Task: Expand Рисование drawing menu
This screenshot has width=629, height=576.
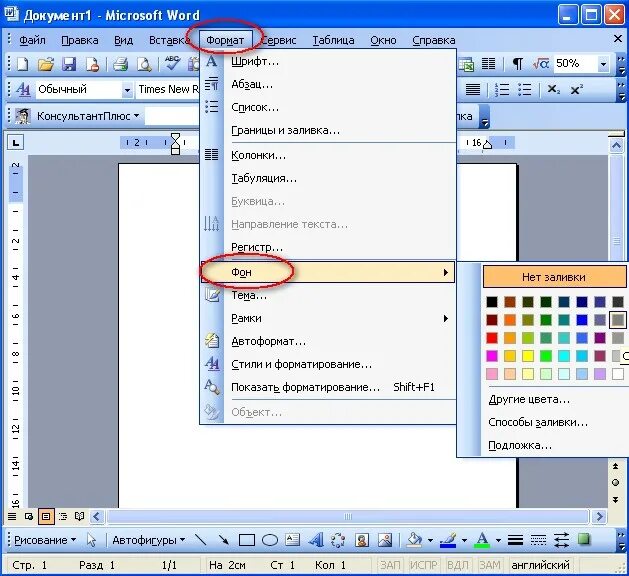Action: 45,540
